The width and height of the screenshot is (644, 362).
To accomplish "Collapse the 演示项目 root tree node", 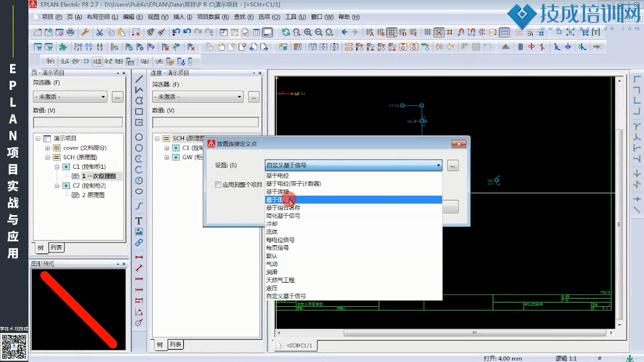I will 38,139.
